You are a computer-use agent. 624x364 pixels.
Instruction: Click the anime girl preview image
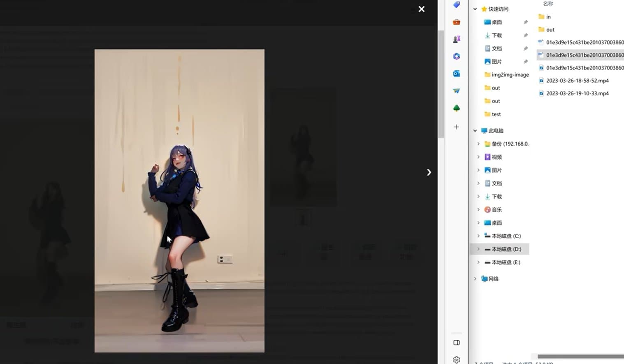(179, 201)
